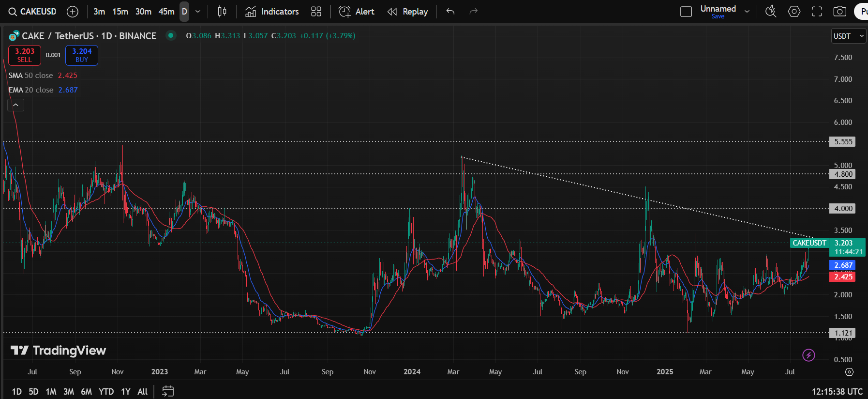This screenshot has width=868, height=399.
Task: Select the 45m timeframe
Action: [x=166, y=12]
